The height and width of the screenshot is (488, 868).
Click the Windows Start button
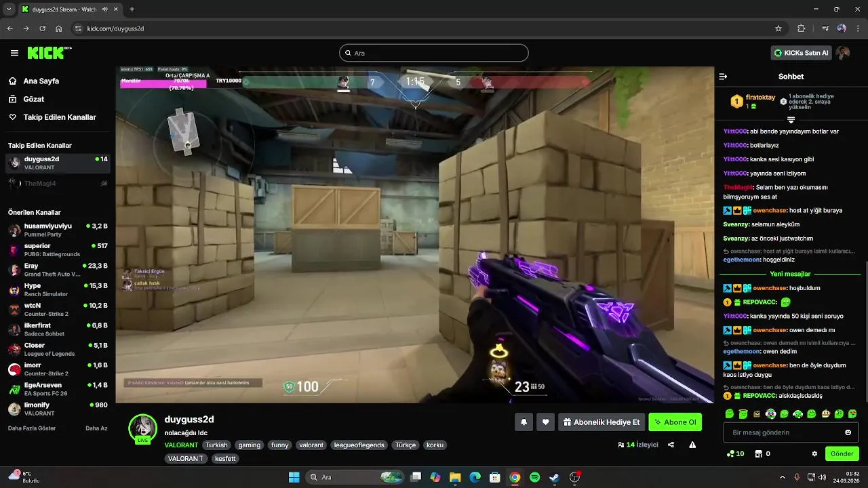[294, 477]
